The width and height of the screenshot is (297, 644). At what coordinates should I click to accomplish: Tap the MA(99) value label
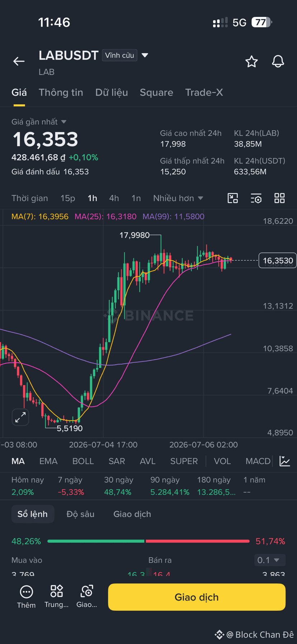(174, 217)
